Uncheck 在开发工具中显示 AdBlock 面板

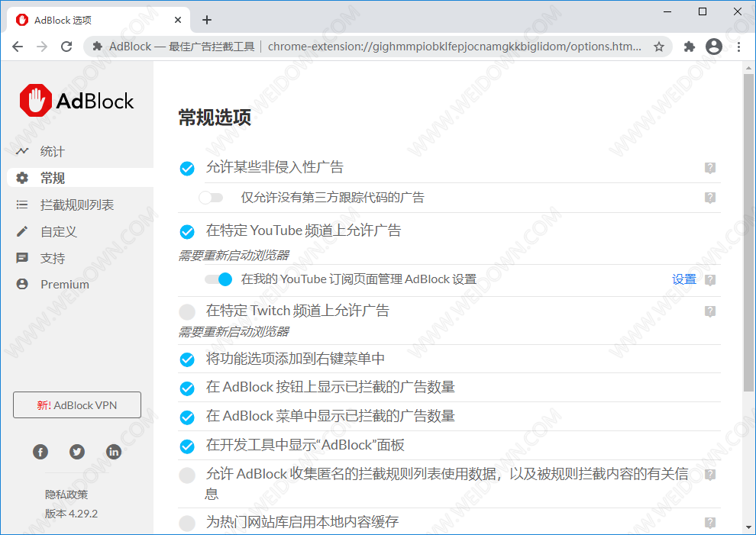coord(187,446)
